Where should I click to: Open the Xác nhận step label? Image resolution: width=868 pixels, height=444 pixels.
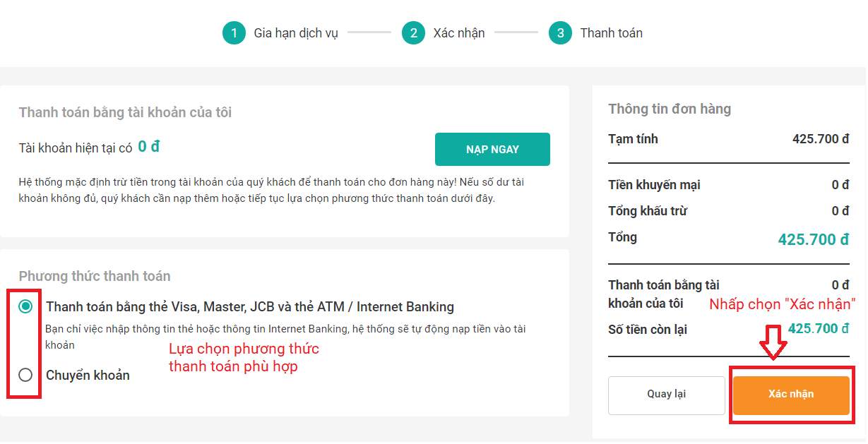[459, 33]
